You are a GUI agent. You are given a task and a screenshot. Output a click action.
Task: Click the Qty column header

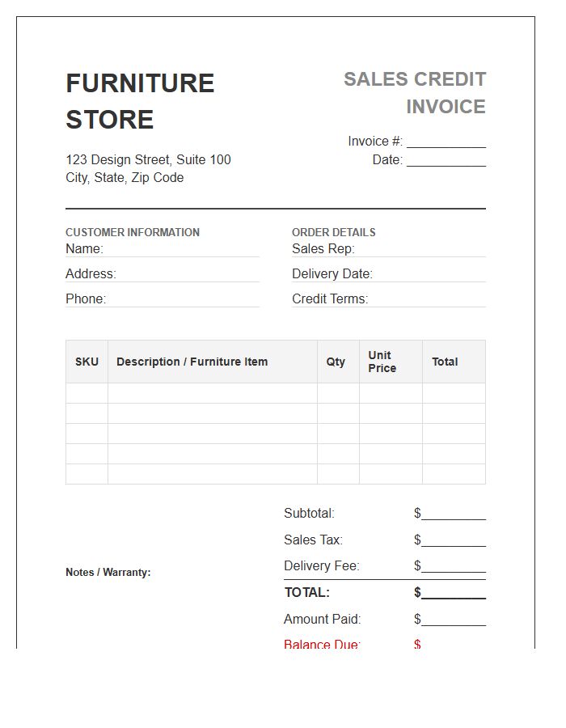coord(338,362)
